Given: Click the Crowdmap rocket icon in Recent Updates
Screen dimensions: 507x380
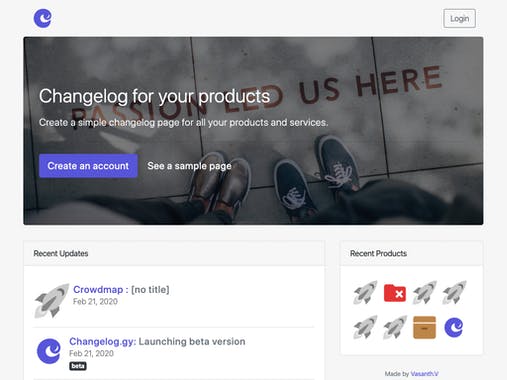Looking at the screenshot, I should (x=52, y=301).
